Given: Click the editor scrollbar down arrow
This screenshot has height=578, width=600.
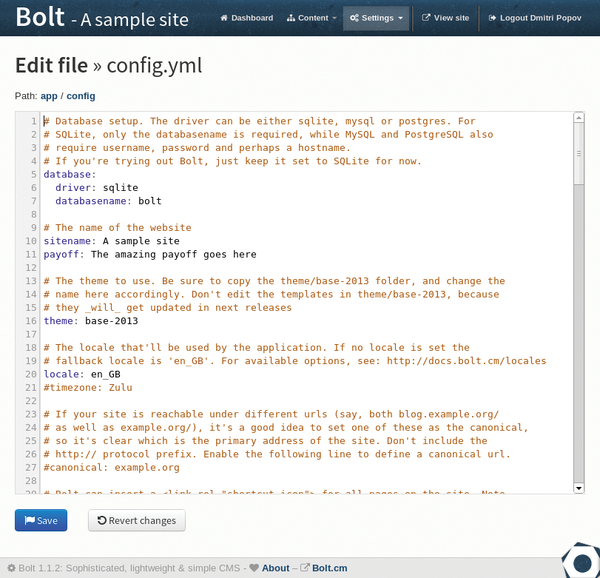Looking at the screenshot, I should (579, 488).
